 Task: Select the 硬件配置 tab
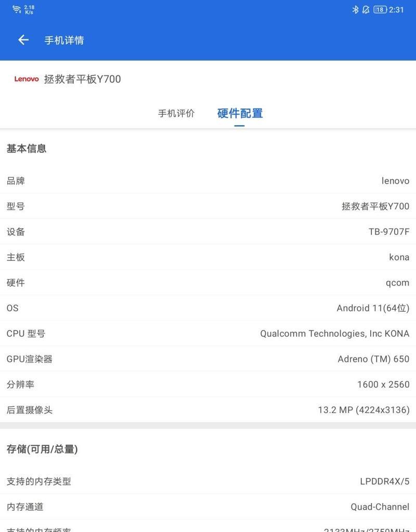pos(240,113)
